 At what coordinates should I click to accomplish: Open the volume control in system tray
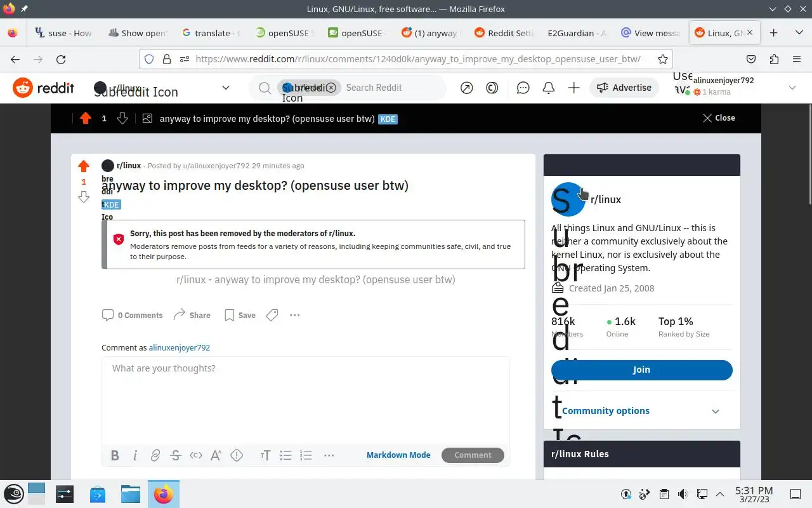tap(683, 494)
